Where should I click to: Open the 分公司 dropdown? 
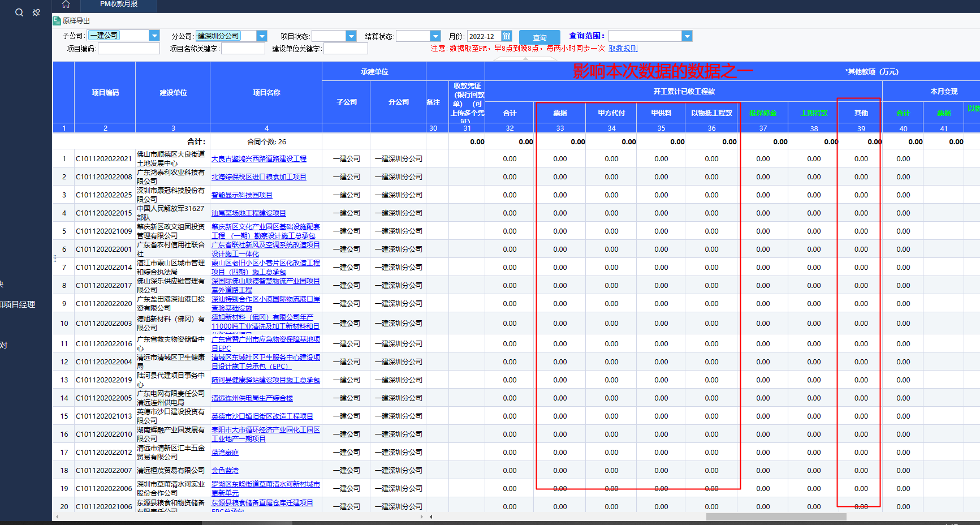tap(261, 36)
